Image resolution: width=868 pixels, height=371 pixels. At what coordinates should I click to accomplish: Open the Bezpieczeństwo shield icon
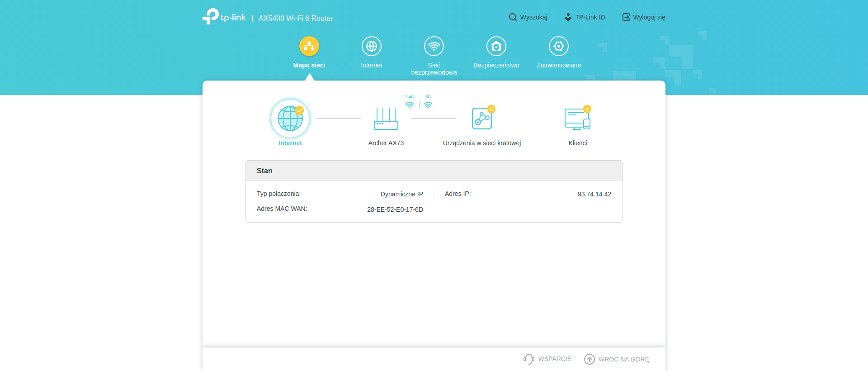pyautogui.click(x=496, y=46)
